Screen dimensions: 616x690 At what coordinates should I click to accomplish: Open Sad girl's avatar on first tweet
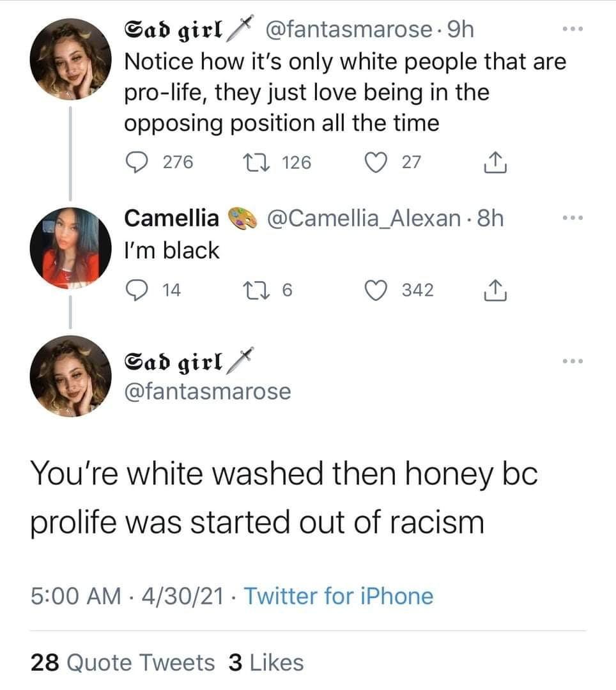click(71, 57)
